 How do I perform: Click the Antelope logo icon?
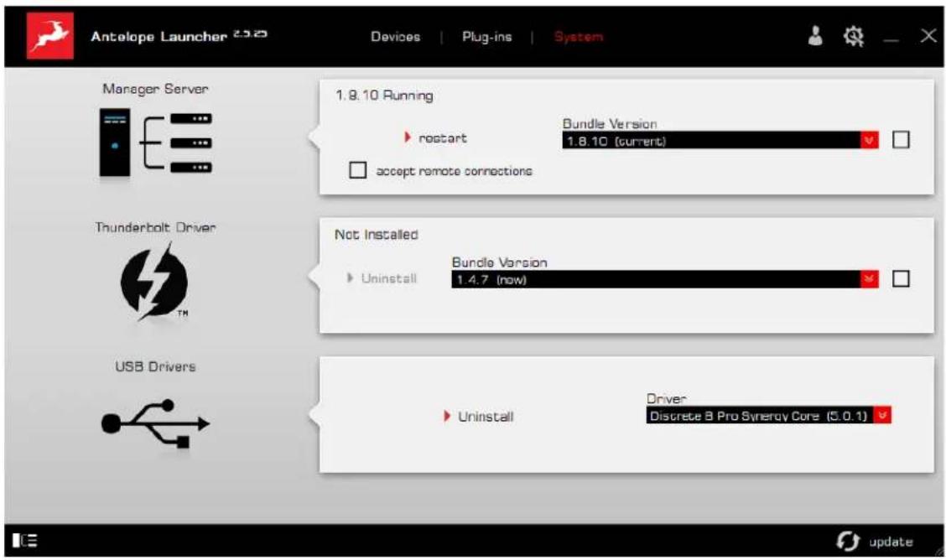pyautogui.click(x=50, y=35)
